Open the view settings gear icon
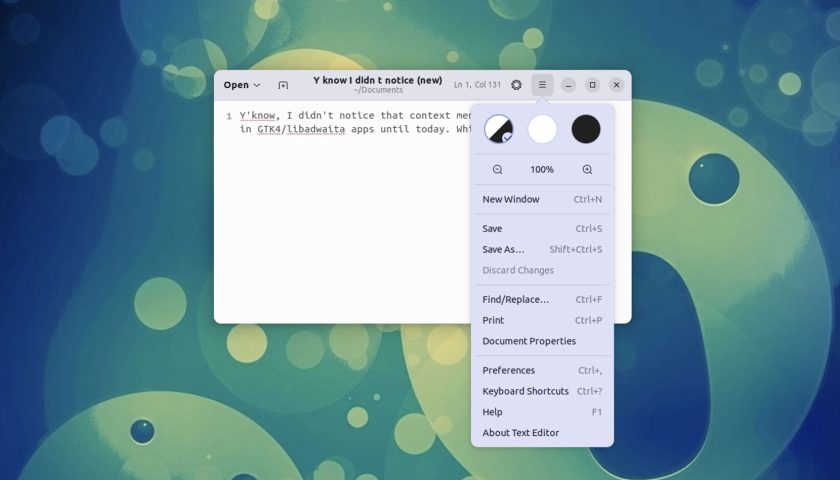This screenshot has height=480, width=840. tap(516, 85)
